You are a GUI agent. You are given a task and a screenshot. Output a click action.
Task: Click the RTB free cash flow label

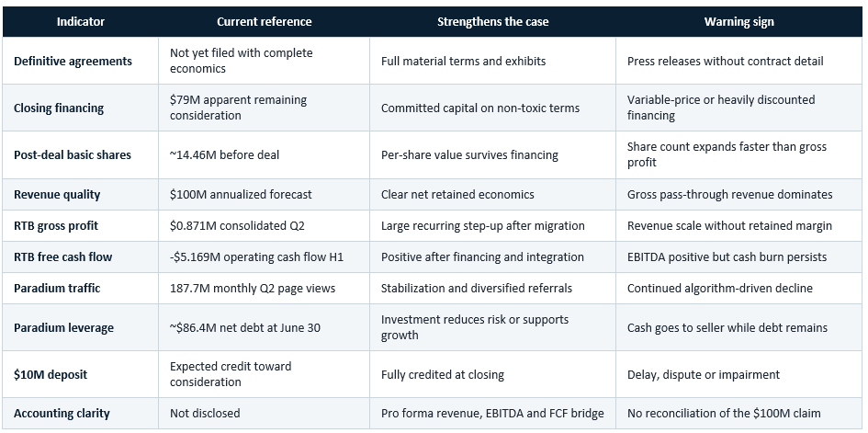point(63,256)
